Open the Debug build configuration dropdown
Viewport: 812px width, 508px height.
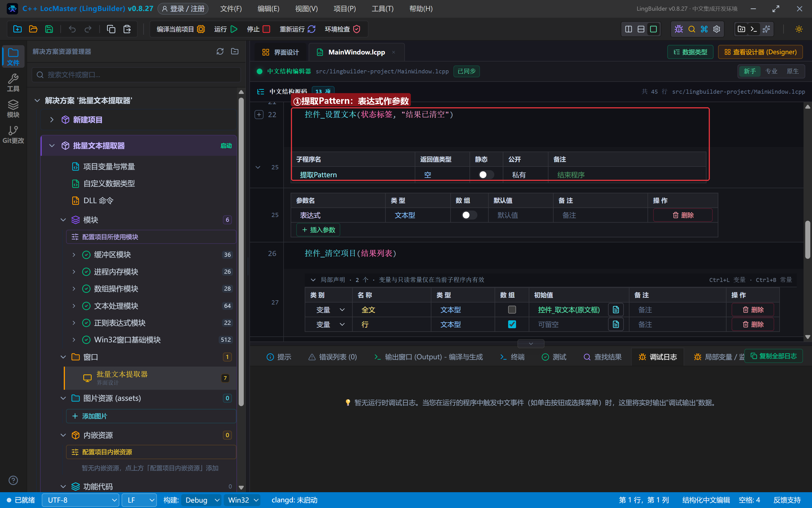[x=201, y=500]
